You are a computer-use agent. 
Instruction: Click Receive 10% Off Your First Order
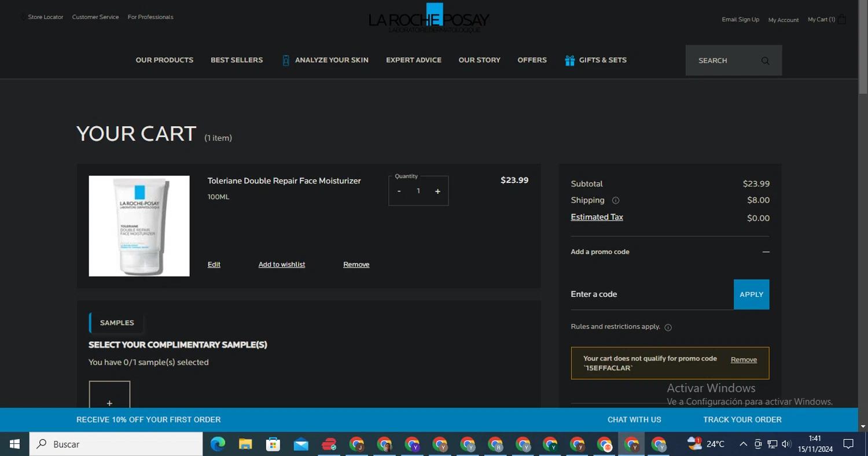click(x=149, y=420)
